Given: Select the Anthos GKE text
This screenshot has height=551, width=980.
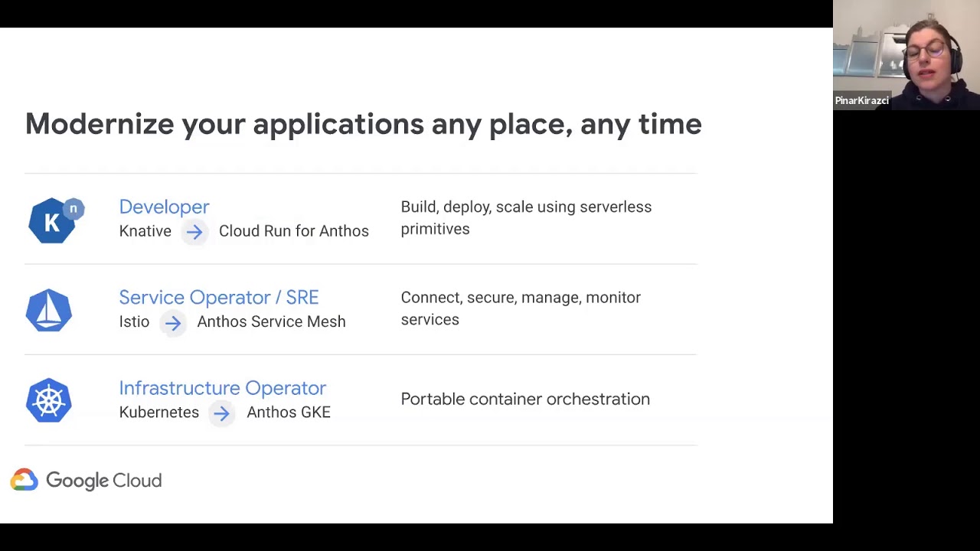Looking at the screenshot, I should 289,412.
